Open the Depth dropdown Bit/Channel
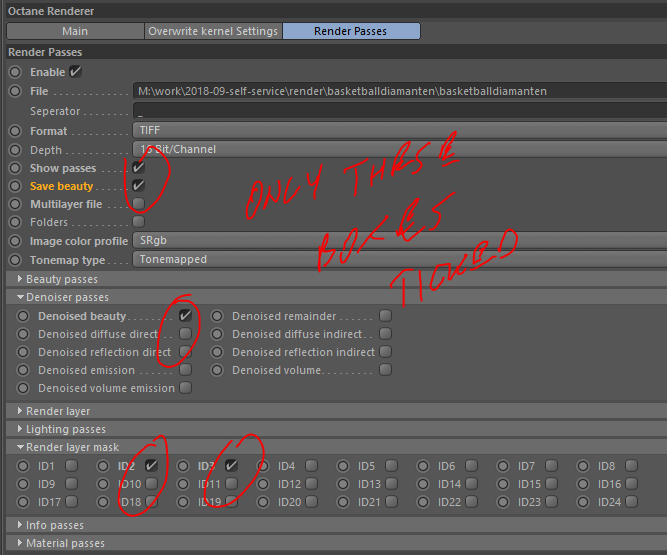Screen dimensions: 667x555 pos(400,149)
